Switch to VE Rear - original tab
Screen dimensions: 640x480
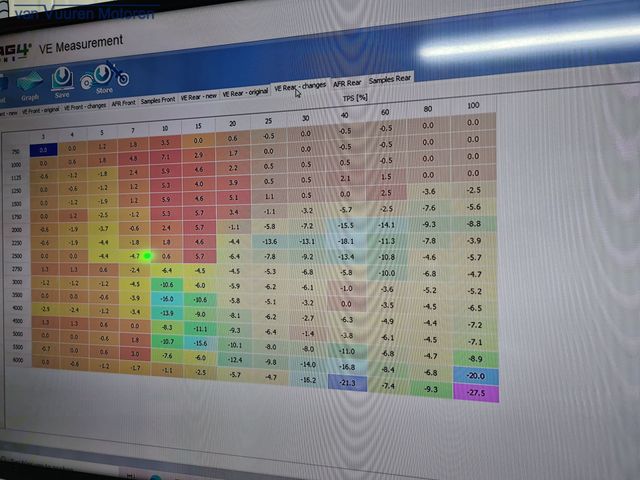245,93
